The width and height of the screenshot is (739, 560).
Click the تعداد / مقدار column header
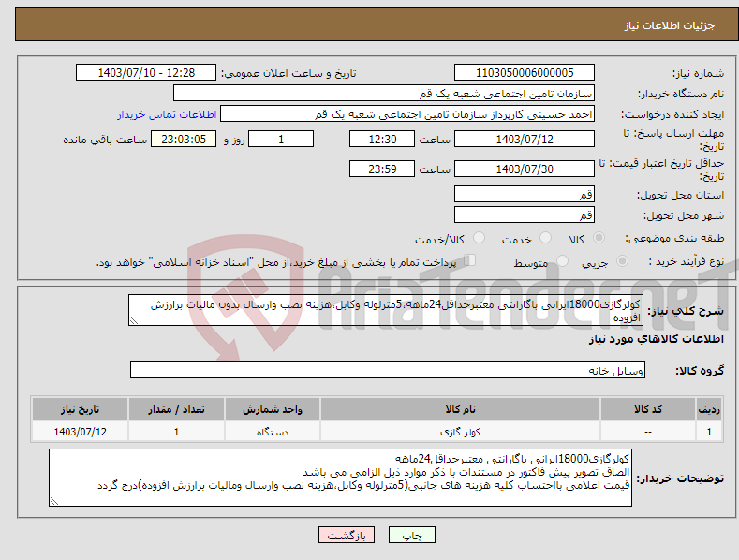tap(176, 409)
